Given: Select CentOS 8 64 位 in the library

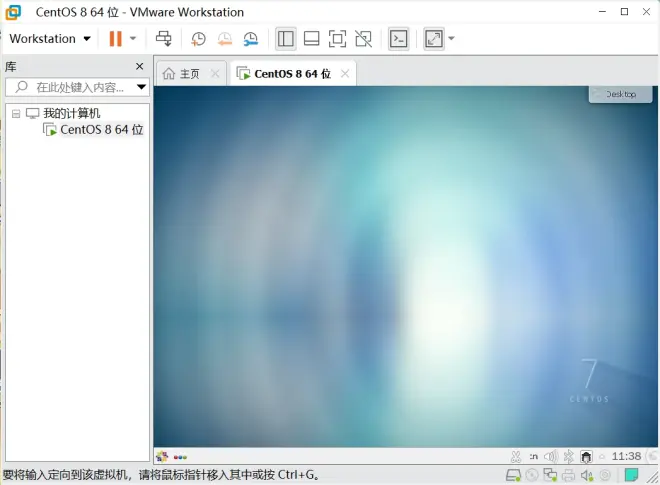Looking at the screenshot, I should [101, 130].
